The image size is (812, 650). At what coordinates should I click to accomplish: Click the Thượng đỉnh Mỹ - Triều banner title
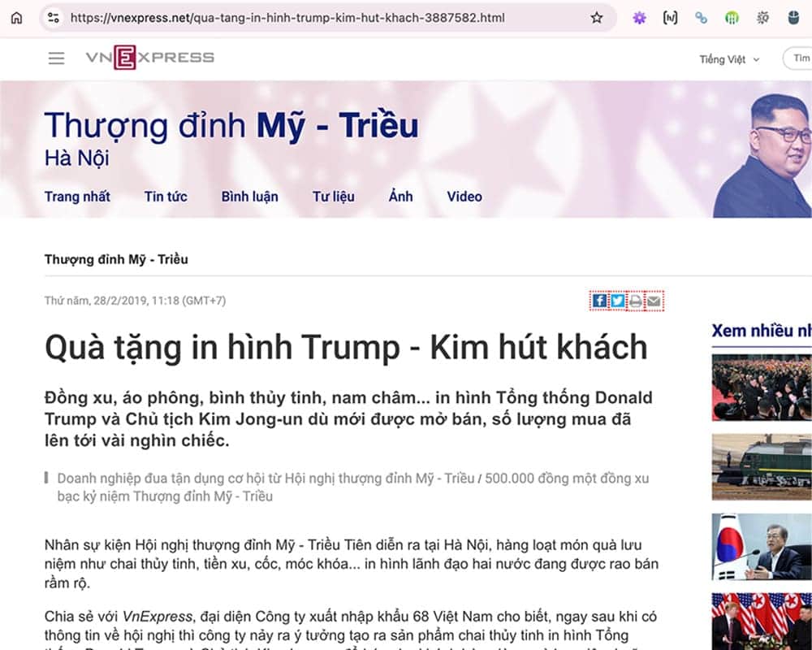[x=231, y=126]
